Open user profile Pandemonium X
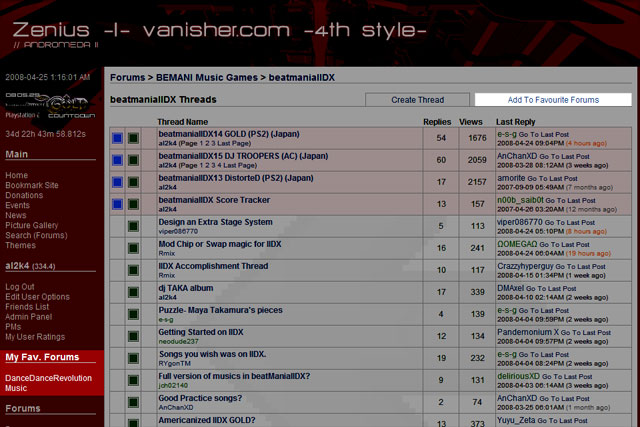640x427 pixels. pos(528,332)
